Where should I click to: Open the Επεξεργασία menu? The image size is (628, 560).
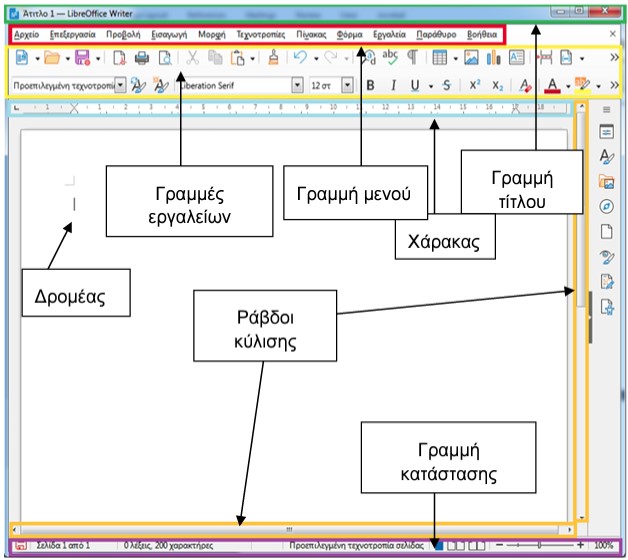point(72,35)
